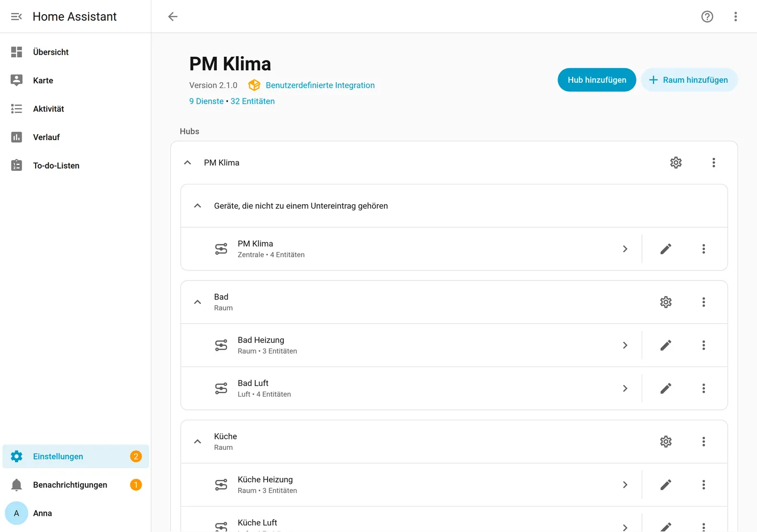
Task: Open Verlauf in the sidebar
Action: (x=76, y=137)
